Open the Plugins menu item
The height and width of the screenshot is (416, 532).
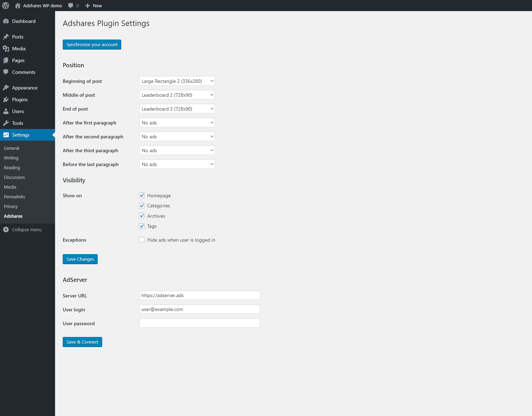coord(27,99)
